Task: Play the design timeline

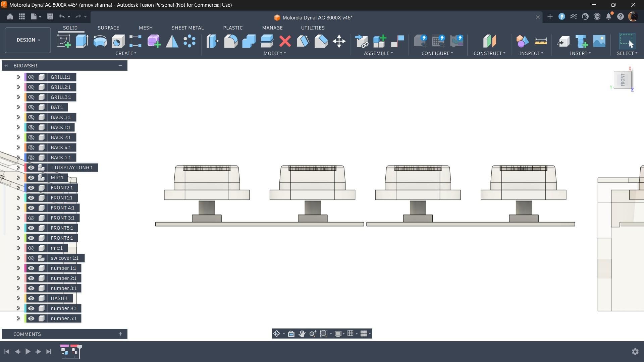Action: point(28,351)
